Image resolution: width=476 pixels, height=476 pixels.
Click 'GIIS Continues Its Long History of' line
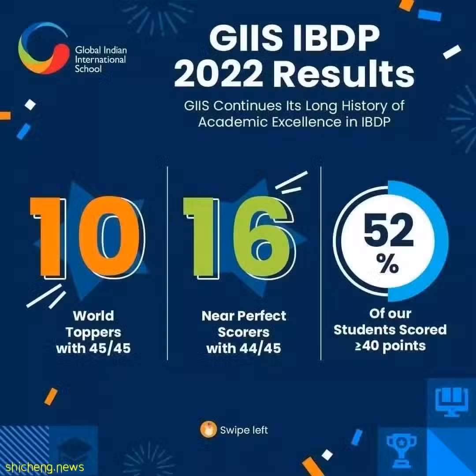(294, 106)
